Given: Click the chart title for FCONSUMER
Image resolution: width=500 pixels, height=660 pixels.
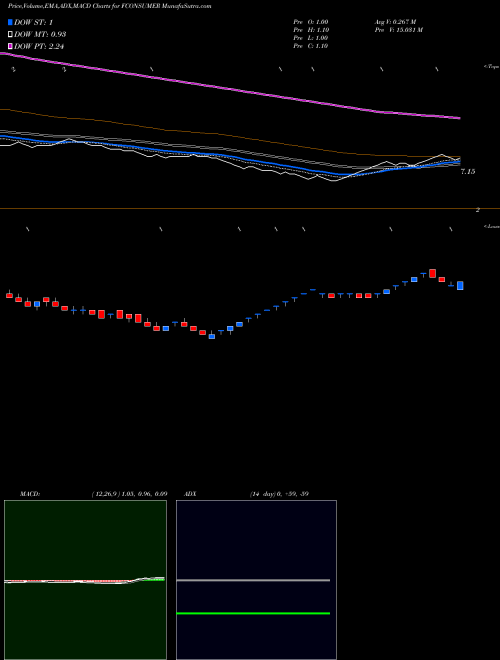Looking at the screenshot, I should click(x=109, y=6).
